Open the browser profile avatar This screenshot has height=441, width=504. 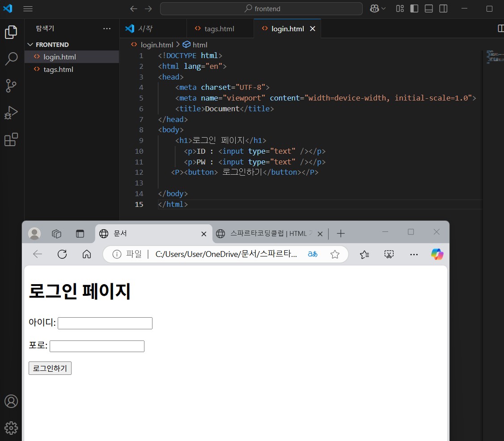click(34, 234)
